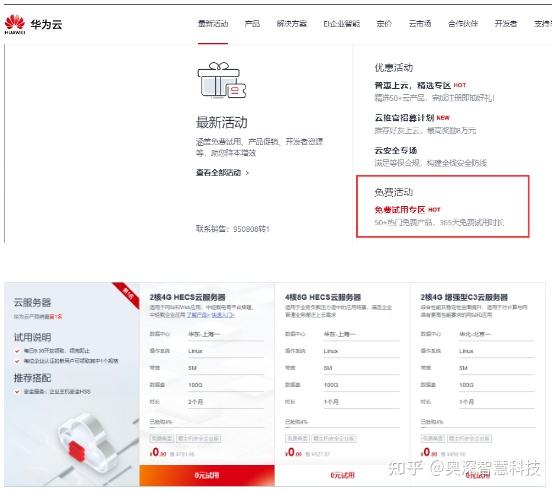Screen dimensions: 555x492
Task: Click the received-progress bar in 4核8G HECS card
Action: tap(342, 428)
